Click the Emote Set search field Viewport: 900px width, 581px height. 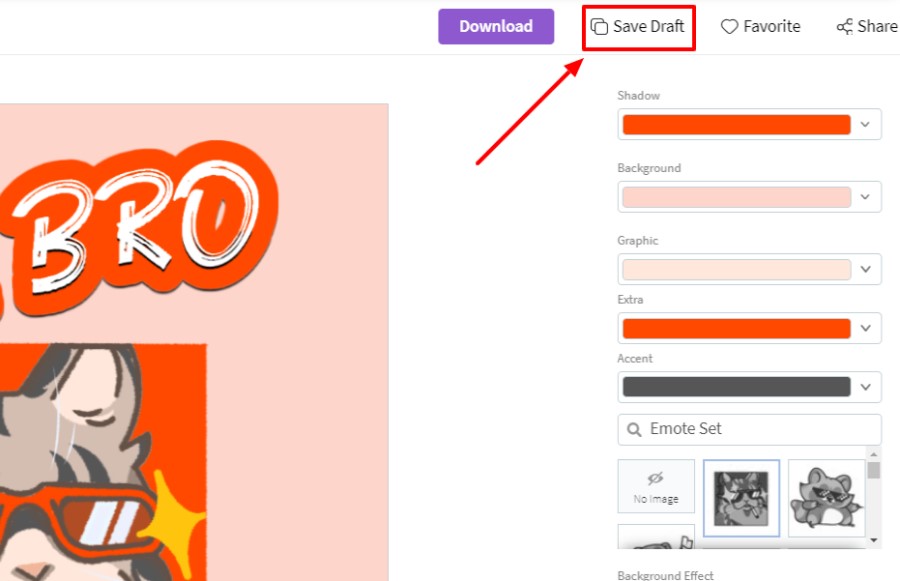749,429
